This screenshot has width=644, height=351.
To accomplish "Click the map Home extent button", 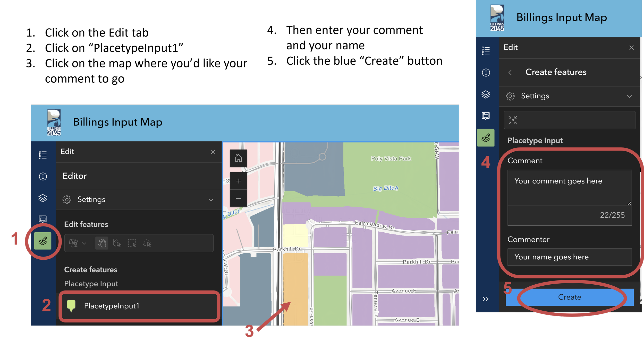I will pyautogui.click(x=238, y=158).
